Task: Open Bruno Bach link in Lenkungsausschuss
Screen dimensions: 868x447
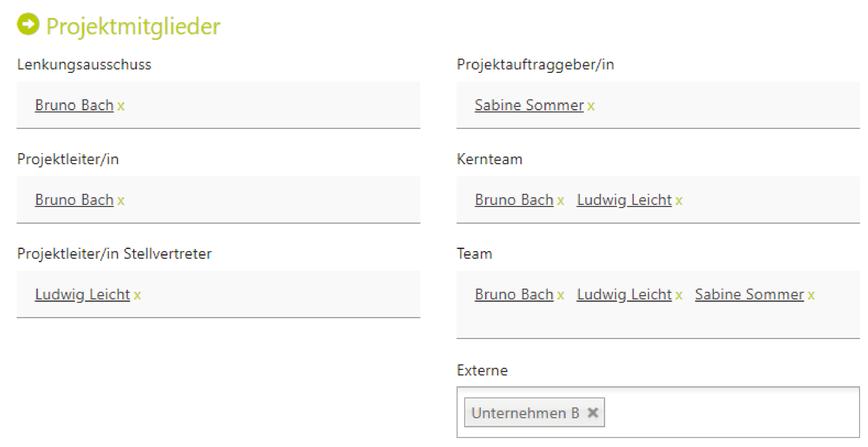Action: click(x=74, y=105)
